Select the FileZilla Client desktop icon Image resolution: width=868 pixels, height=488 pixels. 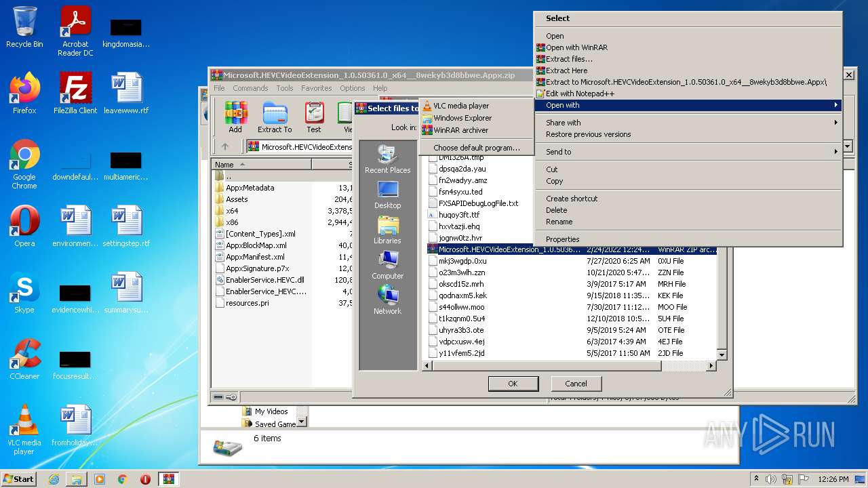click(x=75, y=94)
